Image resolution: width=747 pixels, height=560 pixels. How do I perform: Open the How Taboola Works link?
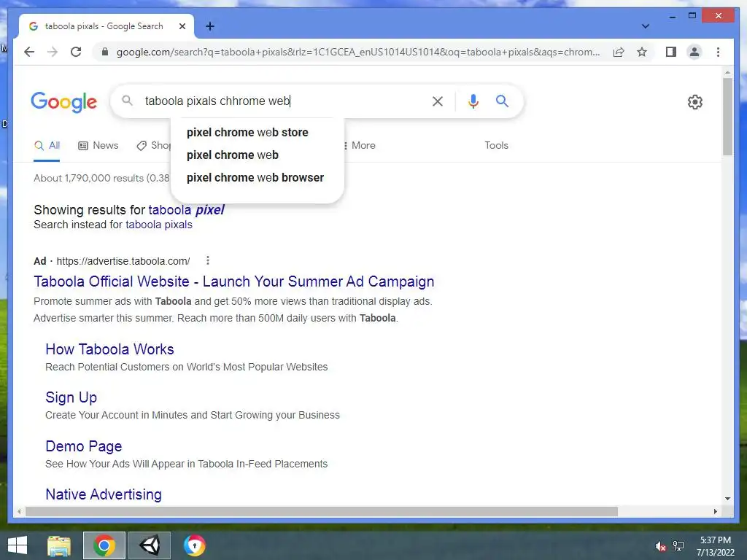tap(109, 349)
